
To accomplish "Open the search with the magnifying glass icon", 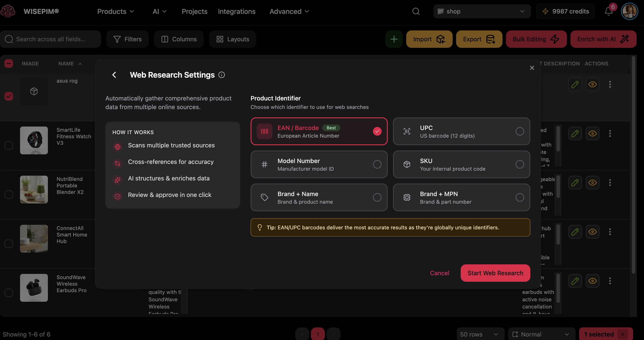I will pos(416,11).
